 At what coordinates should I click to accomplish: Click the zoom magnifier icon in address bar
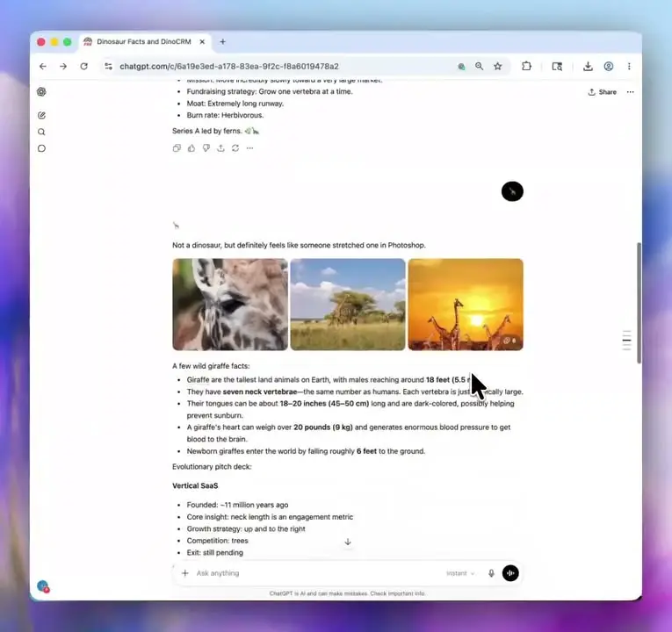coord(479,67)
